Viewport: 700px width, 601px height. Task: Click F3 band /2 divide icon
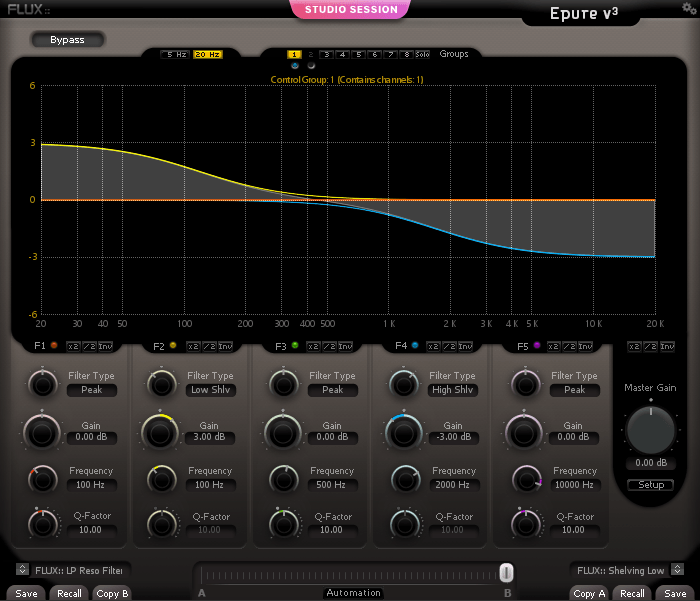[x=329, y=346]
